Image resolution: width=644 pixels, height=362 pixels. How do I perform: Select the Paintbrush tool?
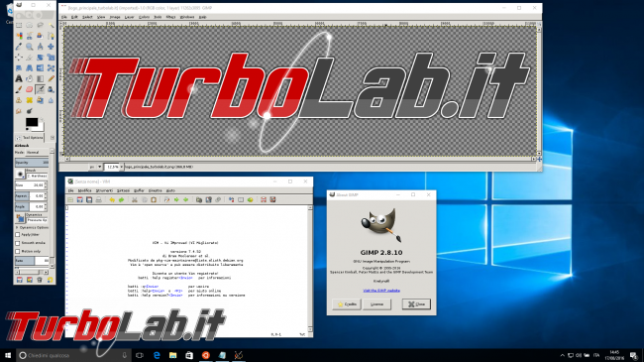point(19,89)
